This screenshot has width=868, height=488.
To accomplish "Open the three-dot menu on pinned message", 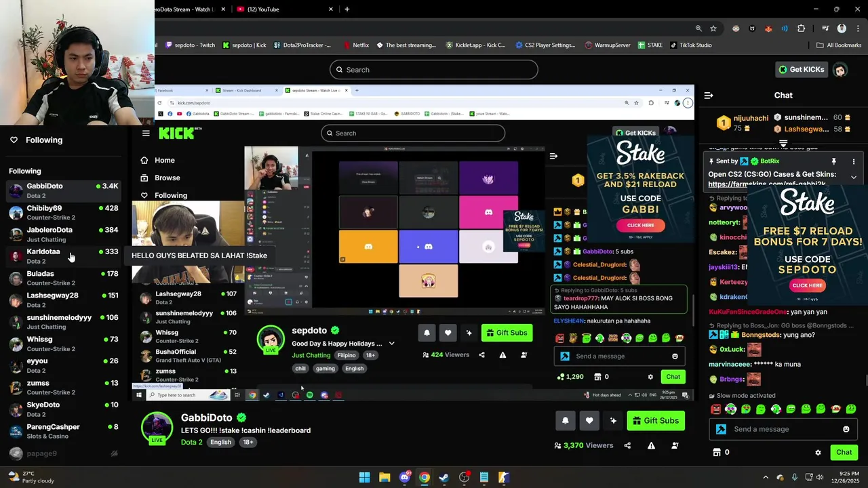I will (x=854, y=161).
